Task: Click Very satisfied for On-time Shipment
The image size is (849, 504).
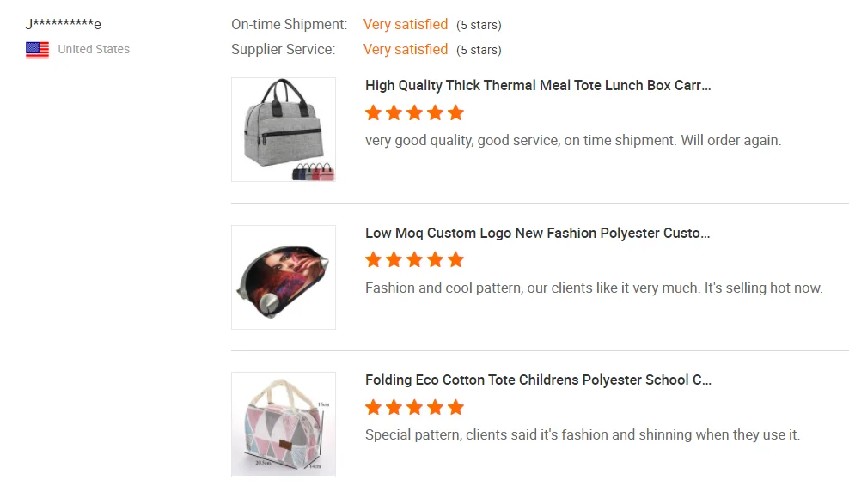Action: 406,24
